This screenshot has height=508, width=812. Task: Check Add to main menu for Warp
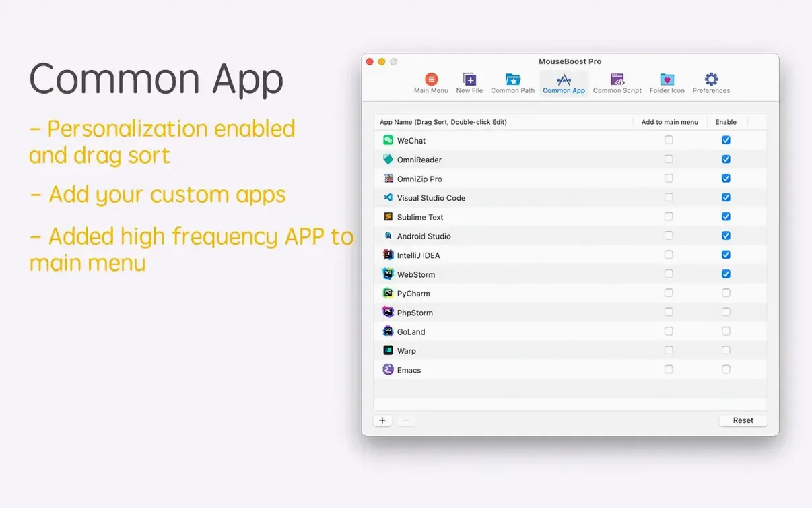pos(669,350)
